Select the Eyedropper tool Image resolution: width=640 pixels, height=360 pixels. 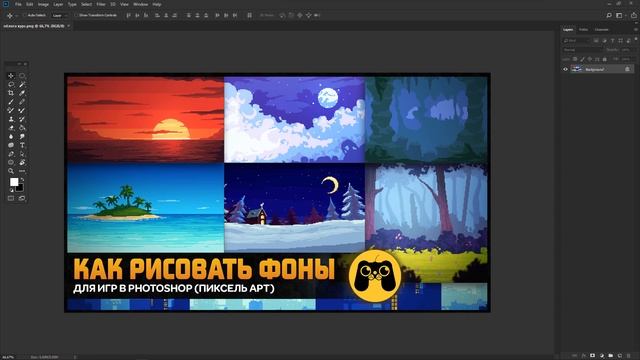(22, 93)
